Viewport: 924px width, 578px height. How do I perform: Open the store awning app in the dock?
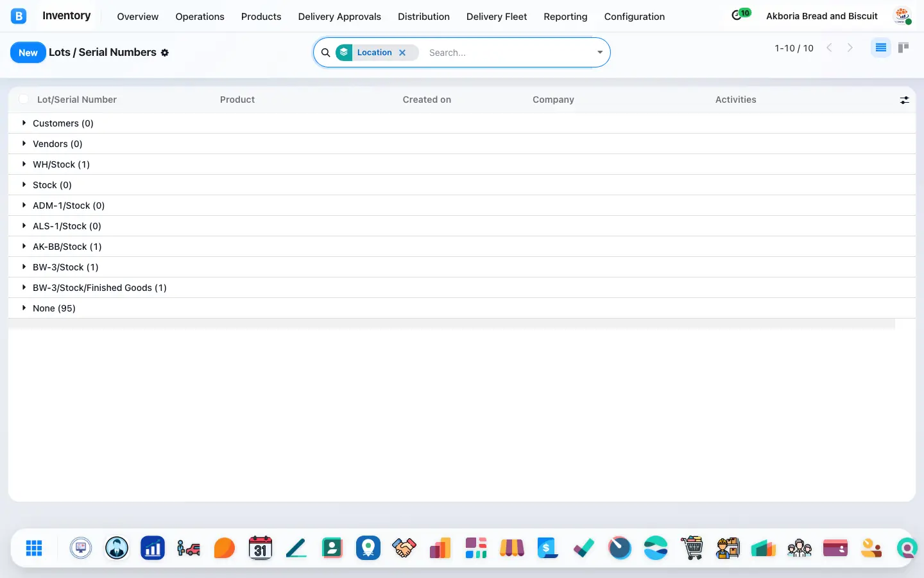512,548
